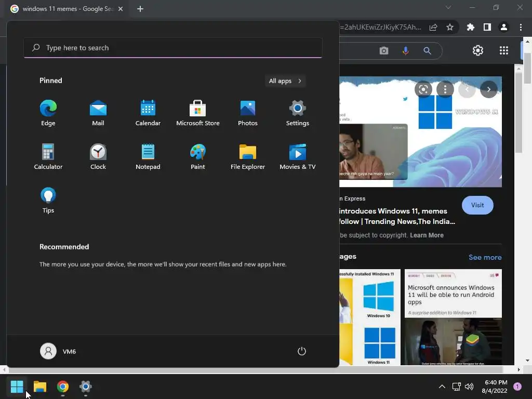Search by image with camera icon
The height and width of the screenshot is (399, 532).
click(384, 51)
